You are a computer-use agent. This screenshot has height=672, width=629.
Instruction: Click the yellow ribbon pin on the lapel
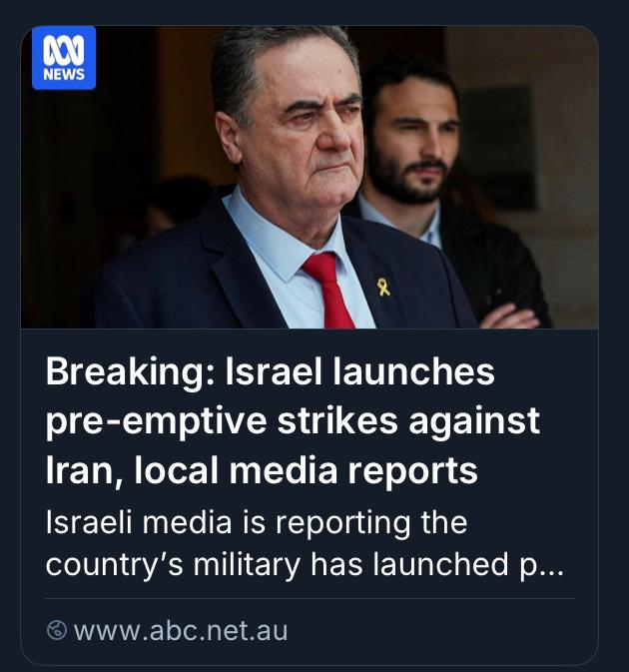[383, 288]
